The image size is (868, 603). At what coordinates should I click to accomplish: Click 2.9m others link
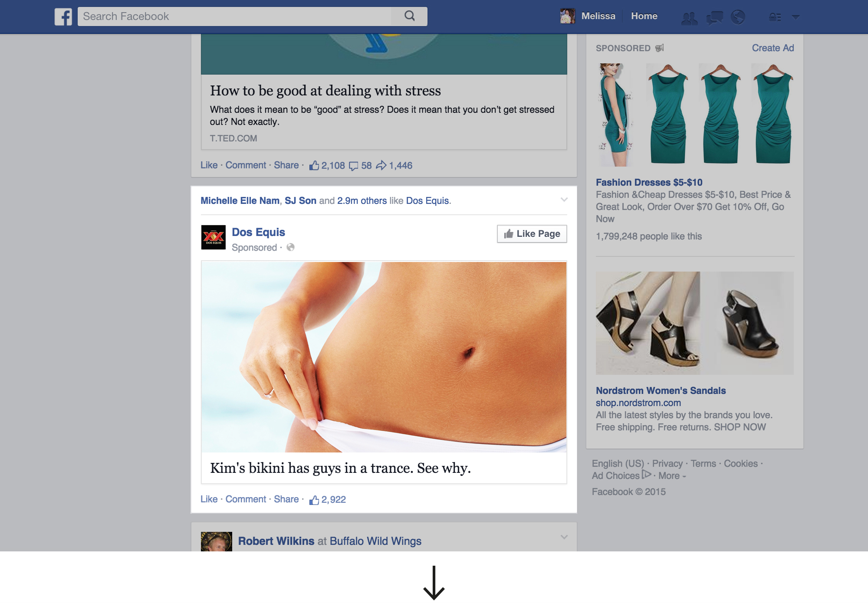(362, 201)
